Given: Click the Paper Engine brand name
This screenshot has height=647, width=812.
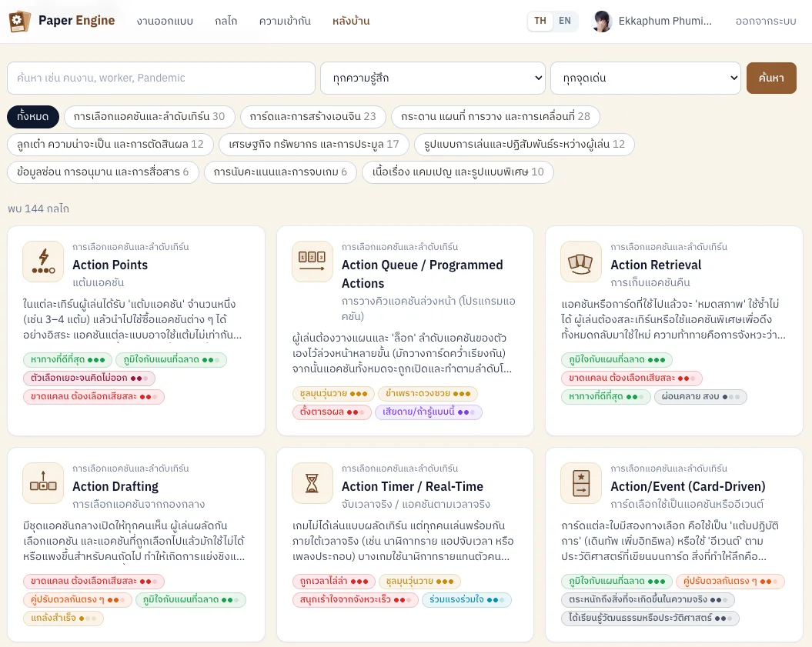Looking at the screenshot, I should [77, 21].
